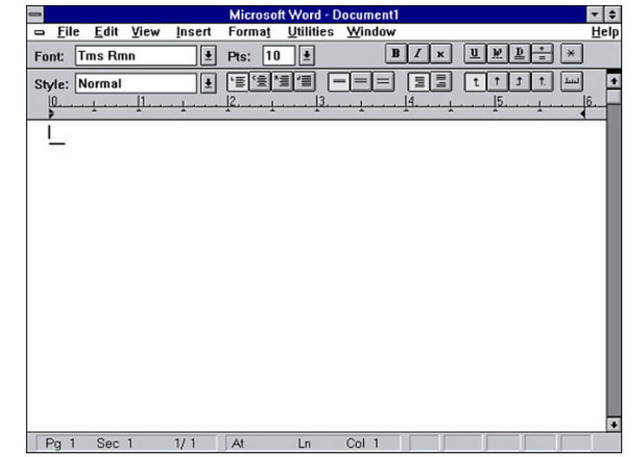Image resolution: width=640 pixels, height=457 pixels.
Task: Select the centered tab stop icon
Action: (497, 82)
